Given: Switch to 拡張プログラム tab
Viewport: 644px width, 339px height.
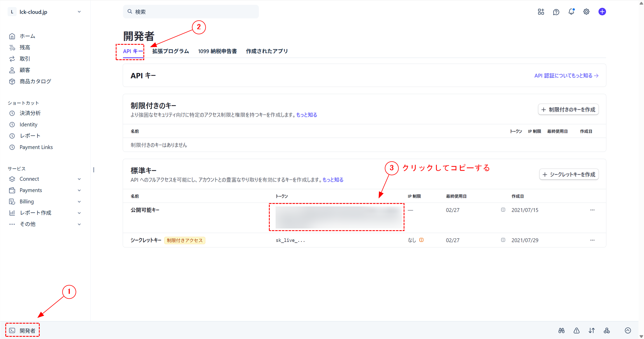Looking at the screenshot, I should point(171,51).
